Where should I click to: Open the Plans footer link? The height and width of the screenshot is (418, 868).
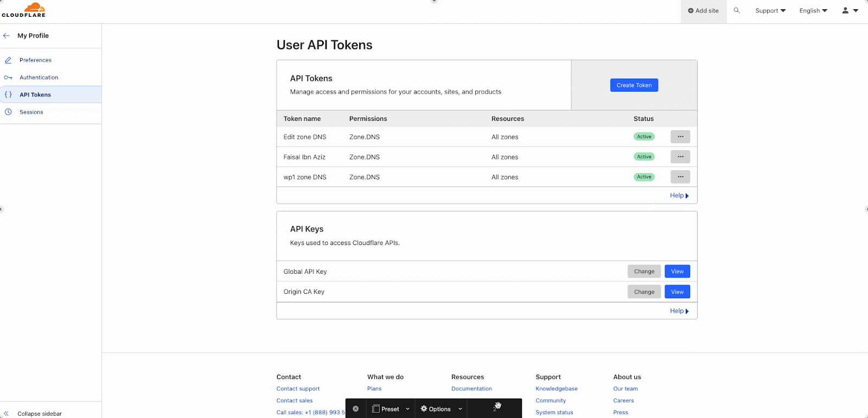pos(374,389)
